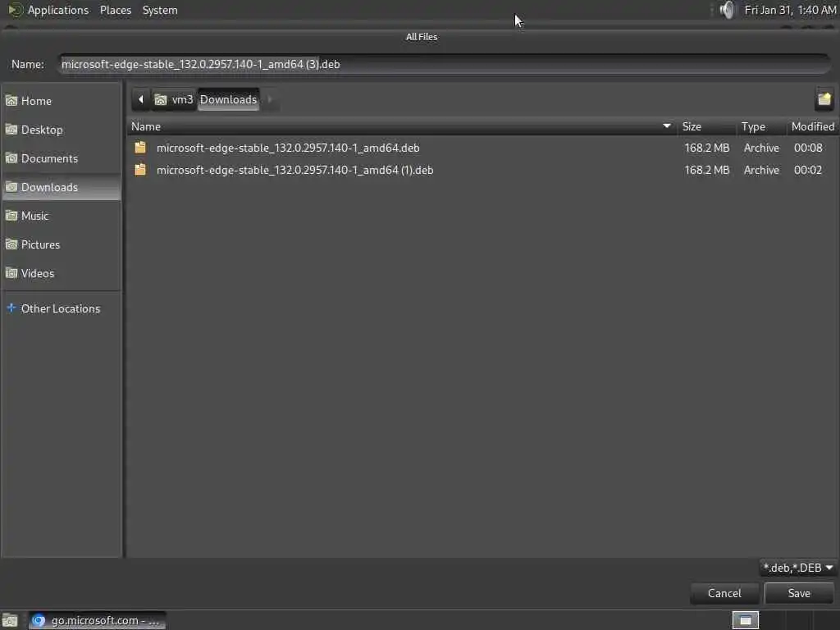Click the create new folder icon
The height and width of the screenshot is (630, 840).
coord(824,99)
